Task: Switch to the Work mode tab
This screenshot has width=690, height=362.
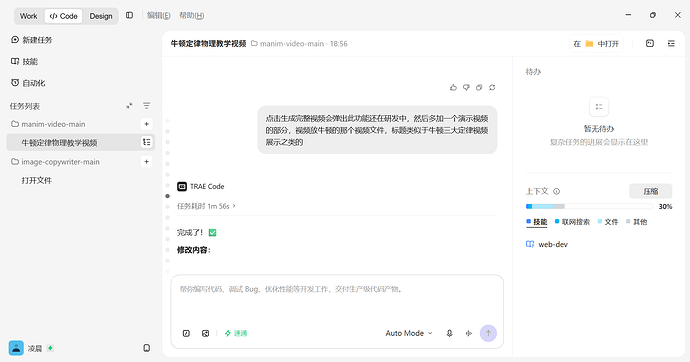Action: pyautogui.click(x=29, y=16)
